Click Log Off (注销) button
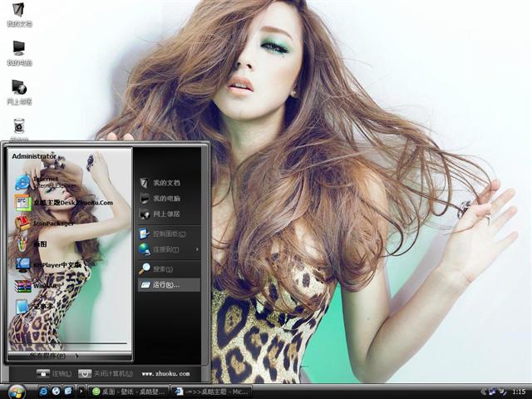Screen dimensions: 532x399 (54, 373)
